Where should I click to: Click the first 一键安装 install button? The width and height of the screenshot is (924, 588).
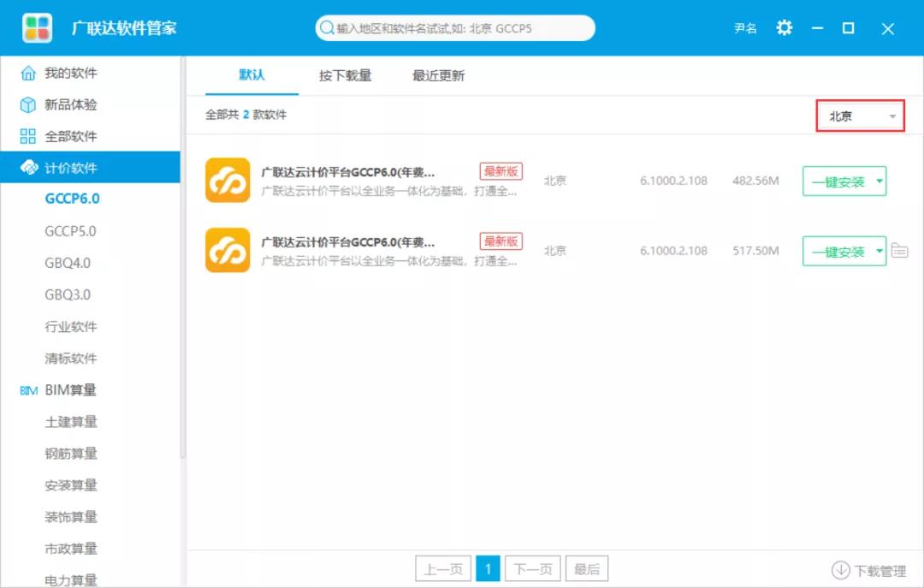(838, 181)
